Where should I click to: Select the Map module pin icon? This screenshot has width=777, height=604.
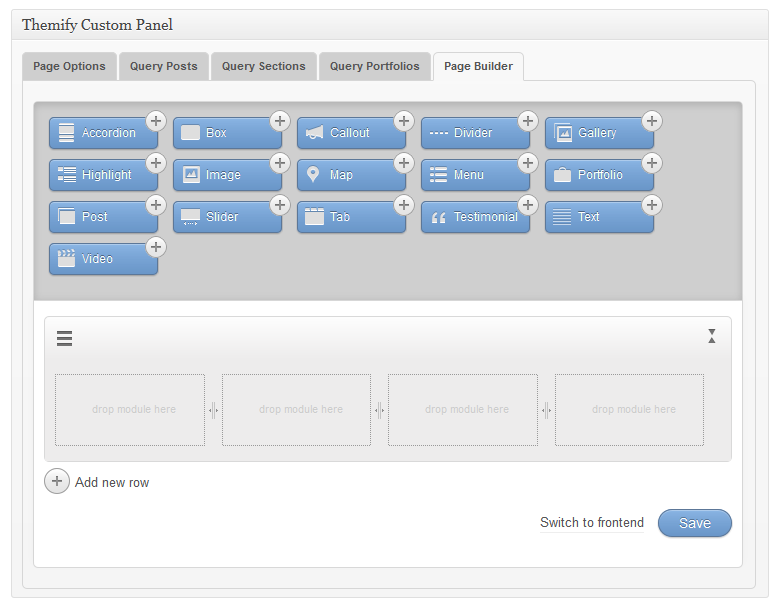click(x=314, y=175)
